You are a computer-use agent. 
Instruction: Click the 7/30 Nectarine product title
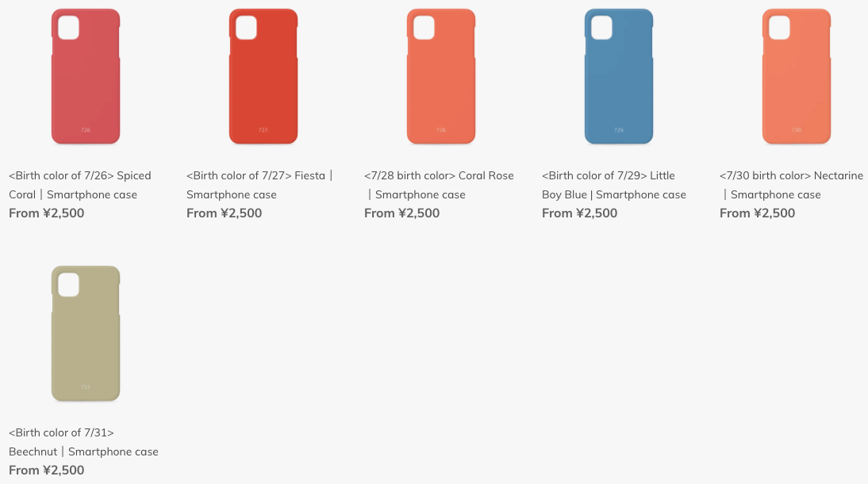(x=791, y=185)
